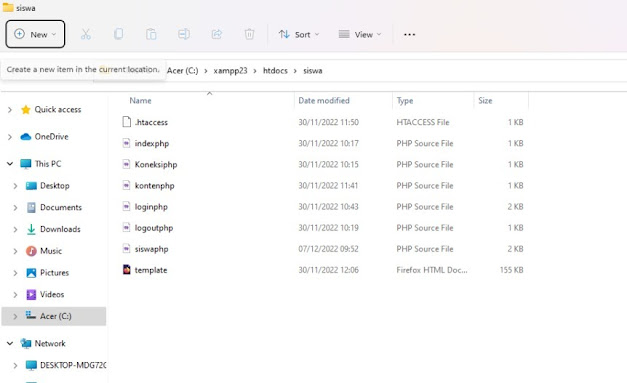Navigate to xampp23 in address bar
Screen dimensions: 627x383
230,71
